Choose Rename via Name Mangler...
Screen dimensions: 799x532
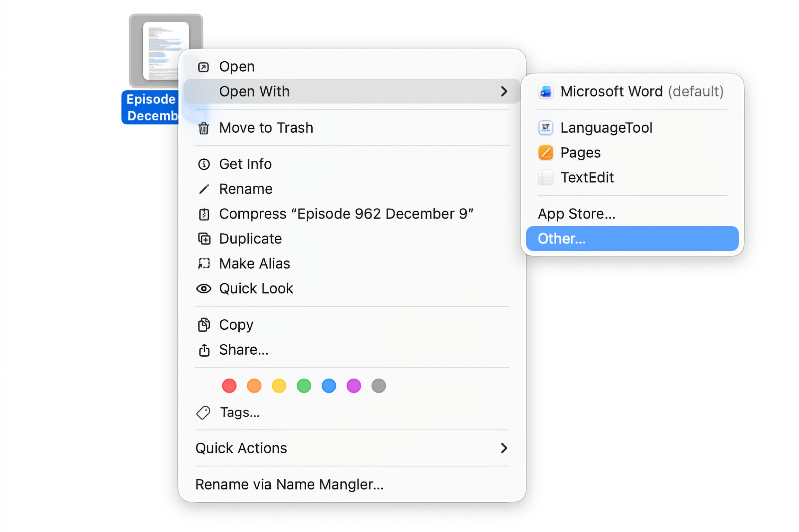[x=289, y=484]
